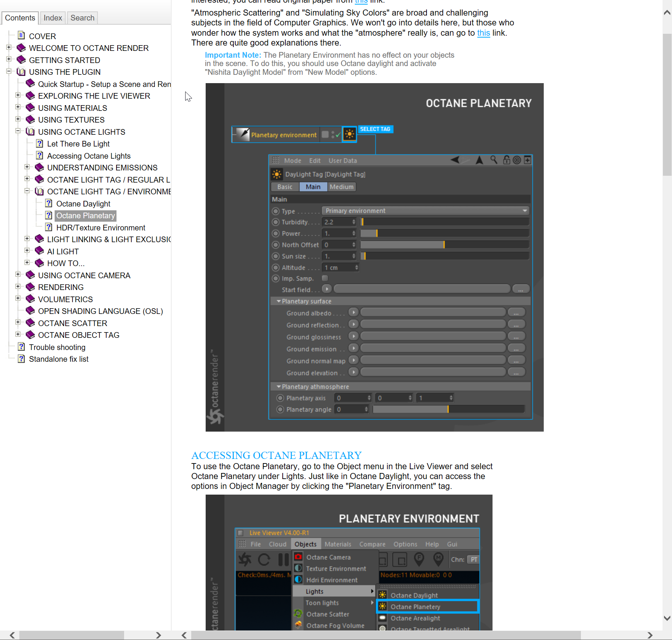Click the round toggle next to Sun size
Image resolution: width=672 pixels, height=640 pixels.
click(x=276, y=256)
